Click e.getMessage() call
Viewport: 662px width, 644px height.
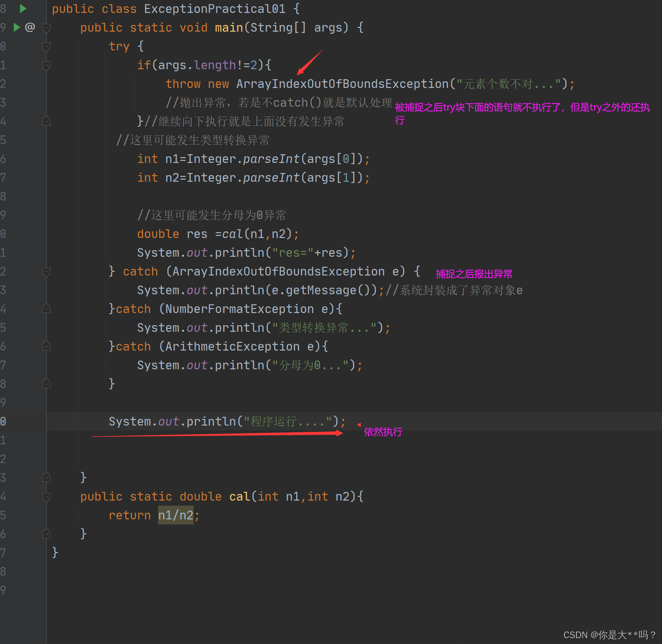325,290
